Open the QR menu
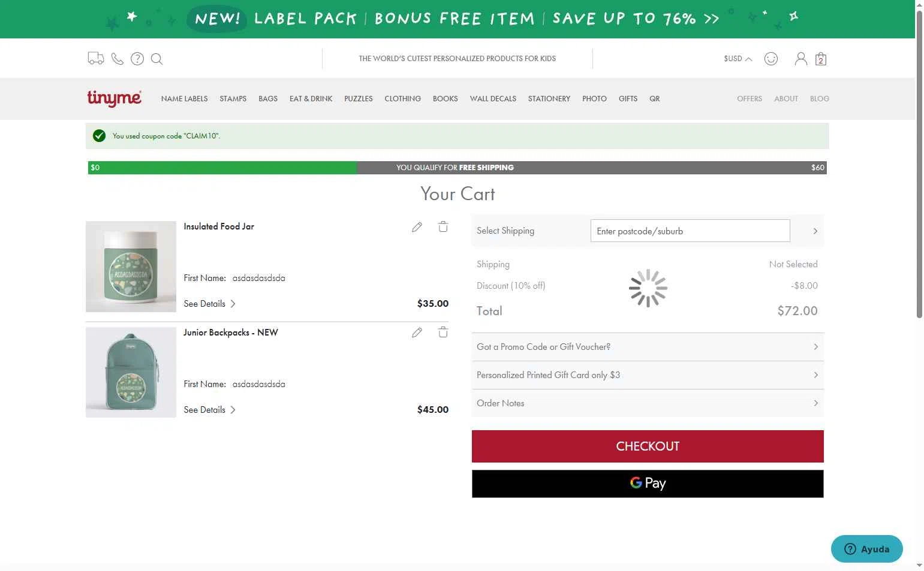This screenshot has width=924, height=571. pos(655,99)
